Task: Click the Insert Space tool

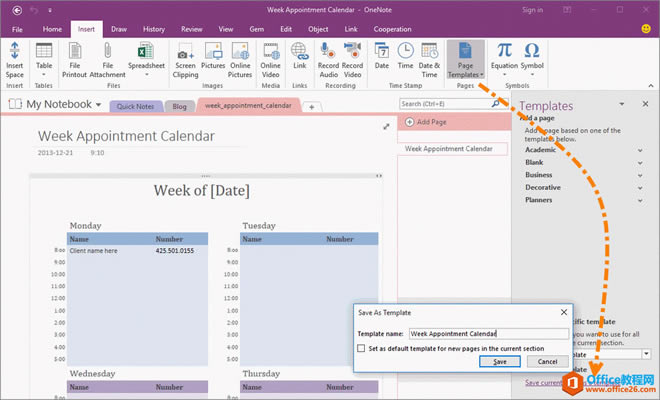Action: point(14,60)
